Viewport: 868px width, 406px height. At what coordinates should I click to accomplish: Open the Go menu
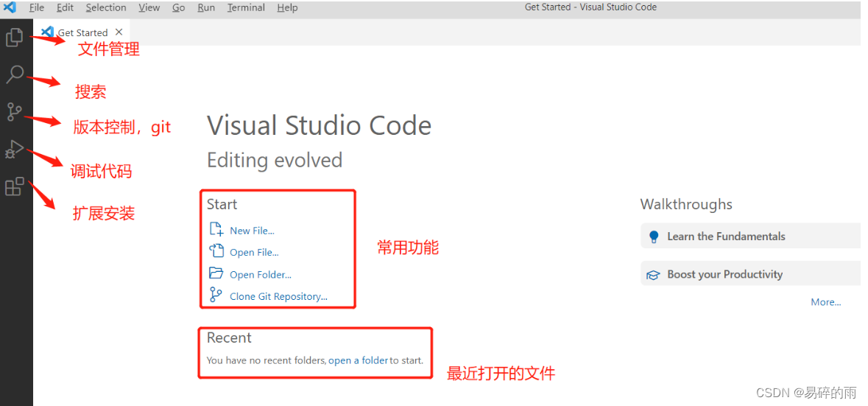pos(178,8)
